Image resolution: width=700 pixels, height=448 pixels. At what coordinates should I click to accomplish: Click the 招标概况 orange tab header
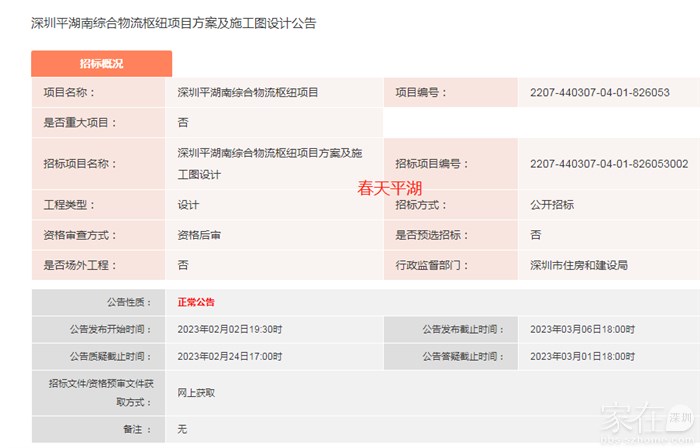[101, 63]
